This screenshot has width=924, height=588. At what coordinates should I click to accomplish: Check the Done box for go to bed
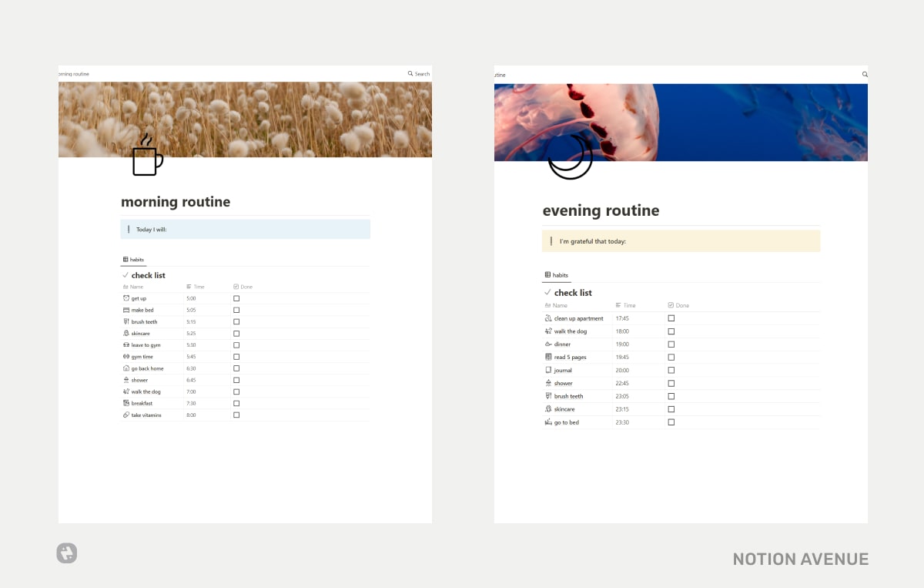[671, 422]
